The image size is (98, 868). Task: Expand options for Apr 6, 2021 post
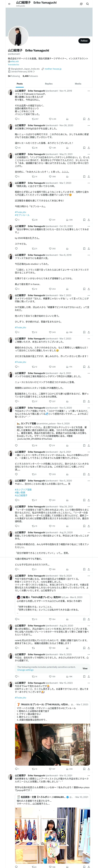pos(89,452)
